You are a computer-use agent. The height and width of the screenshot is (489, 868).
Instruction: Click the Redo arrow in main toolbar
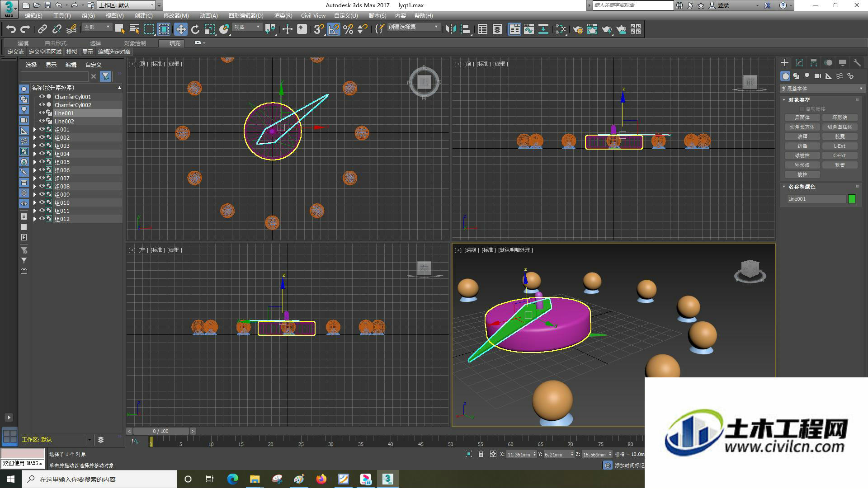tap(25, 29)
